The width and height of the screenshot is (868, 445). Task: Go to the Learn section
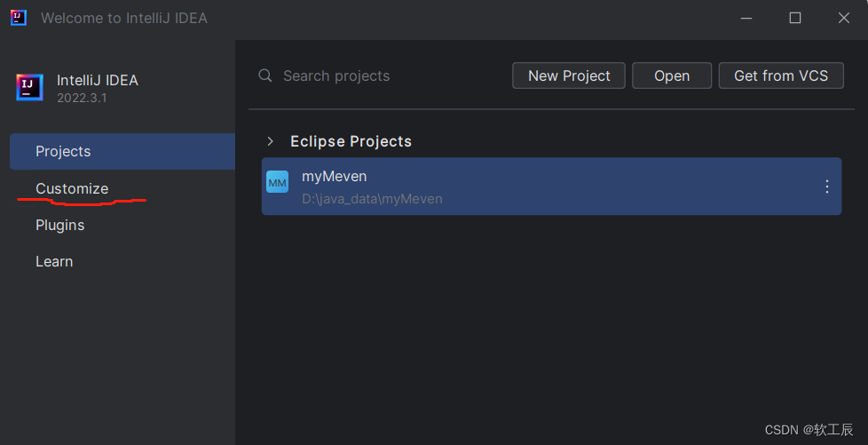pyautogui.click(x=54, y=261)
